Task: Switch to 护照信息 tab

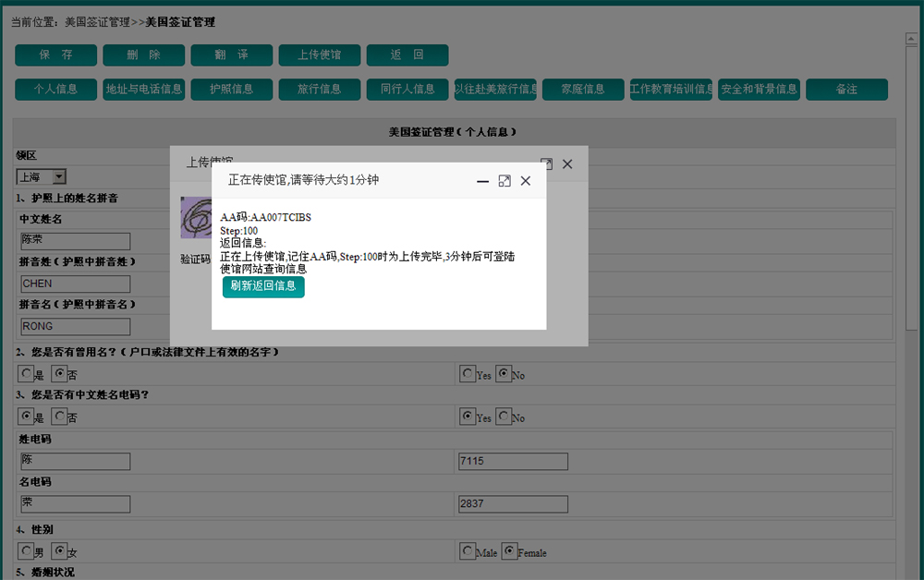Action: 232,90
